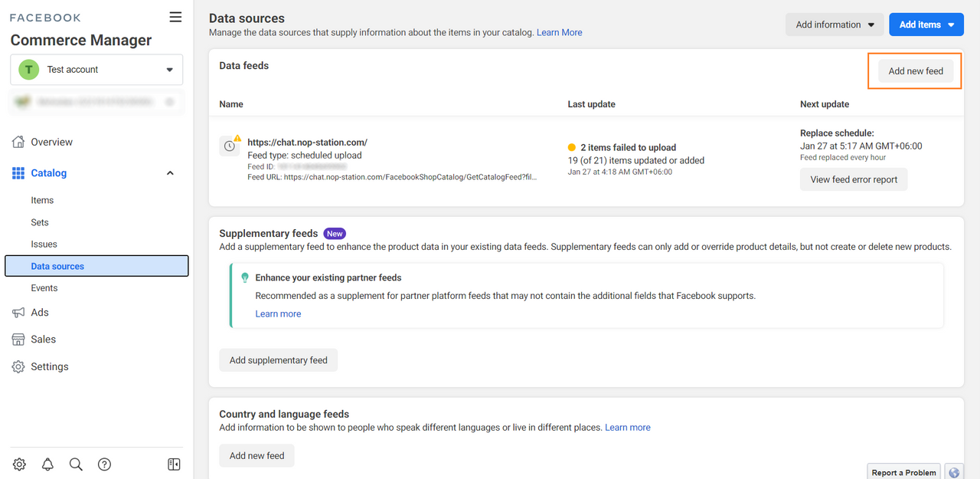Click the globe icon near Report a Problem
980x479 pixels.
(x=953, y=472)
